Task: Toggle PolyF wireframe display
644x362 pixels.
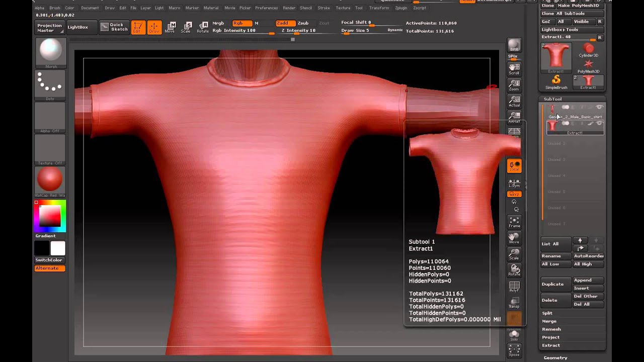Action: coord(514,286)
